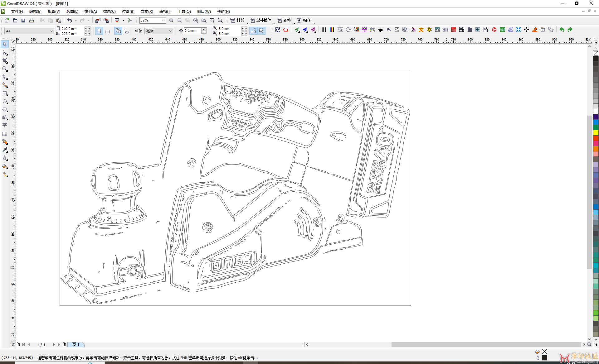The image size is (599, 364).
Task: Open the zoom level 82% dropdown
Action: point(163,20)
